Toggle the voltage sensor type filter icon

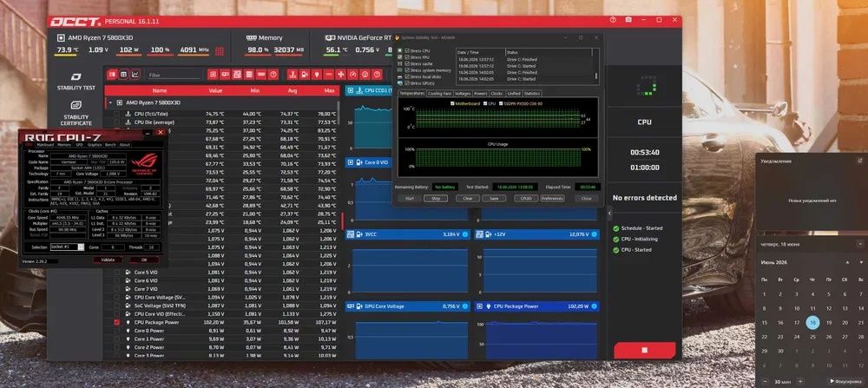pyautogui.click(x=305, y=74)
